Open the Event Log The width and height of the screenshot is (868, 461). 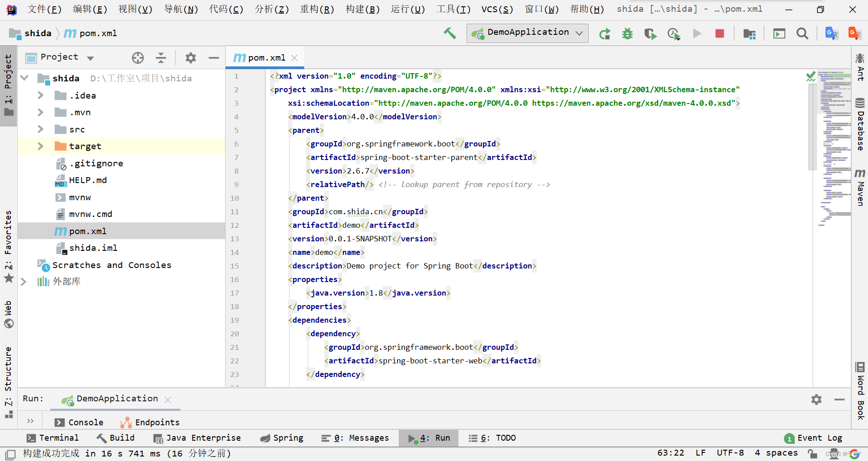(x=813, y=438)
